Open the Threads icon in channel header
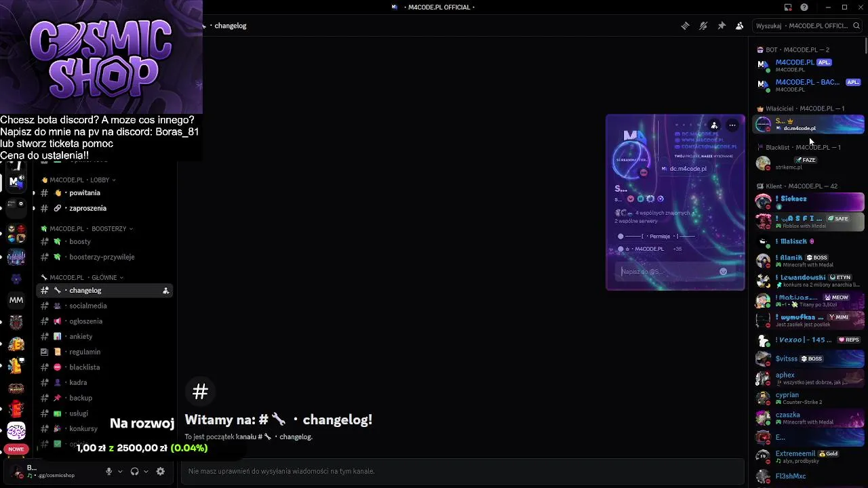This screenshot has height=488, width=868. pyautogui.click(x=685, y=26)
